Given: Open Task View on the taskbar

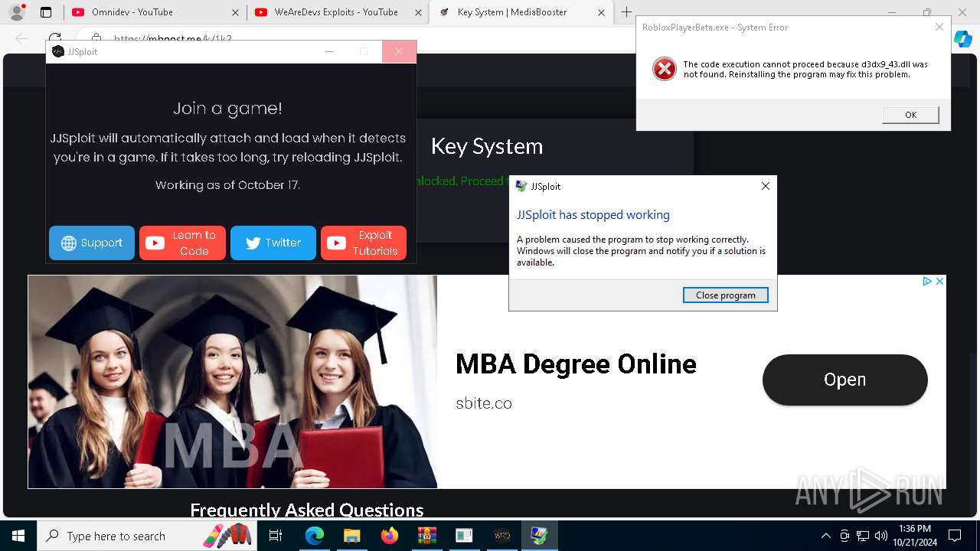Looking at the screenshot, I should 276,536.
